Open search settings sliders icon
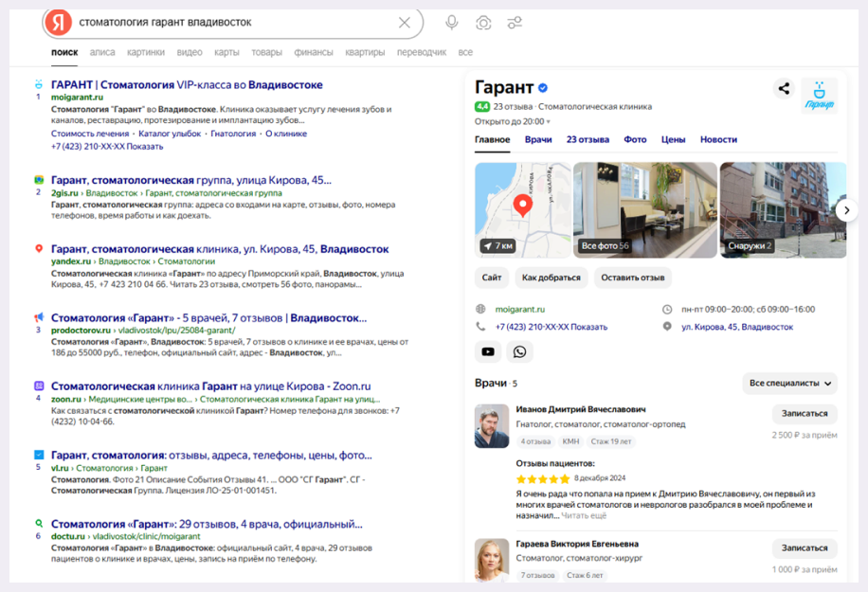The width and height of the screenshot is (868, 592). 515,23
